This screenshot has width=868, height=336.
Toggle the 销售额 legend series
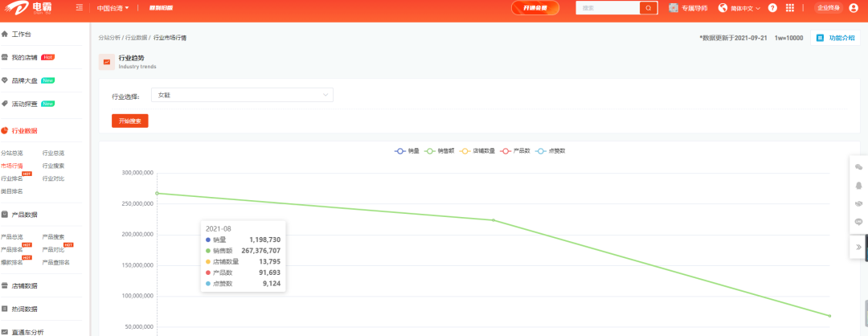439,150
